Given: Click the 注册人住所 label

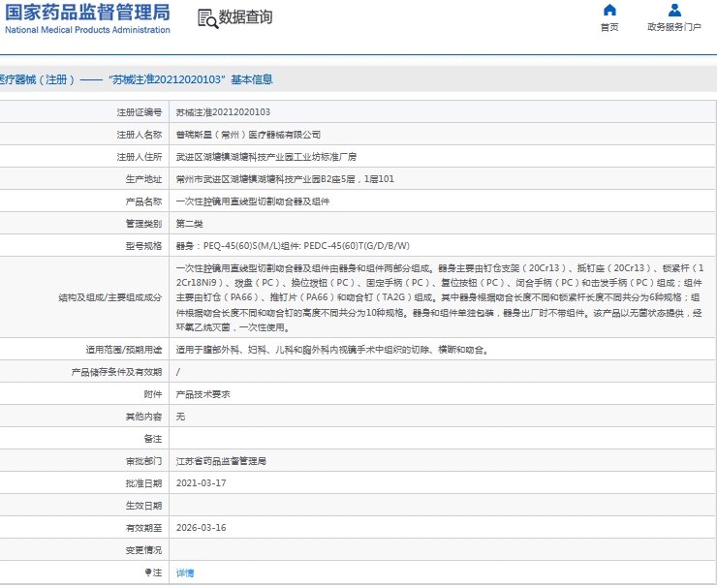Looking at the screenshot, I should [x=140, y=157].
